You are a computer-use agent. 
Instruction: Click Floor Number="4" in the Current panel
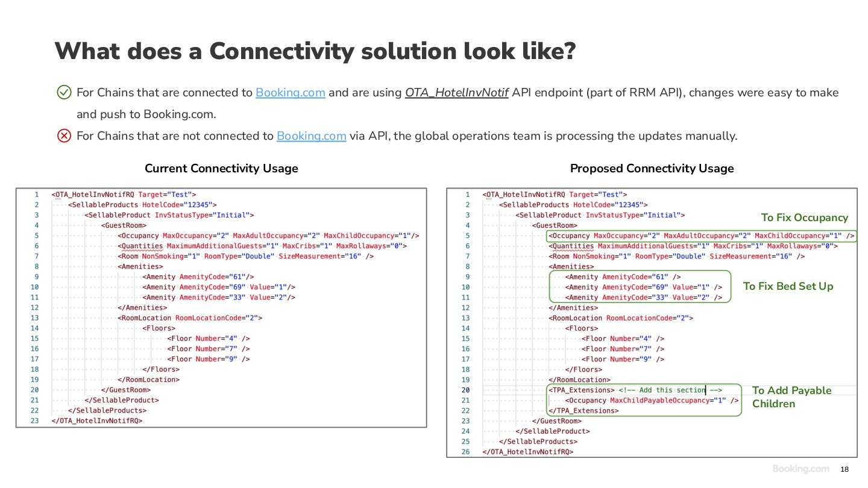[209, 339]
